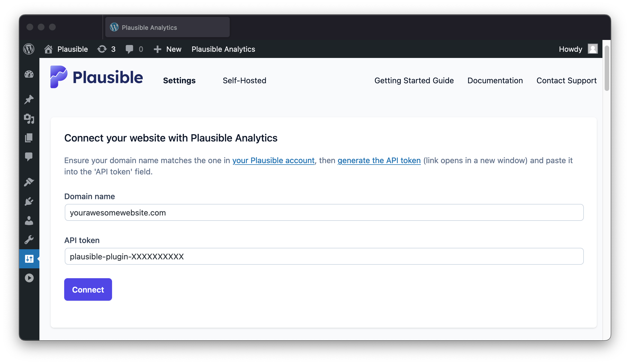Open the Dashboard gauge icon in the sidebar
This screenshot has width=630, height=364.
pyautogui.click(x=29, y=75)
